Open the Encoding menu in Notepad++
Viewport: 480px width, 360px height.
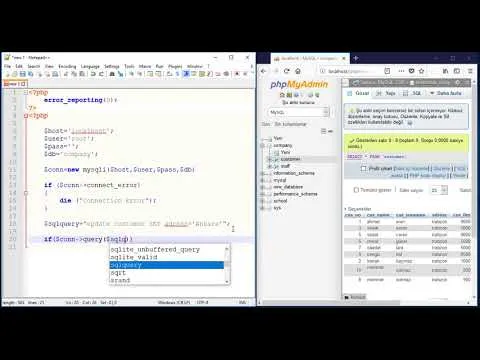[67, 66]
